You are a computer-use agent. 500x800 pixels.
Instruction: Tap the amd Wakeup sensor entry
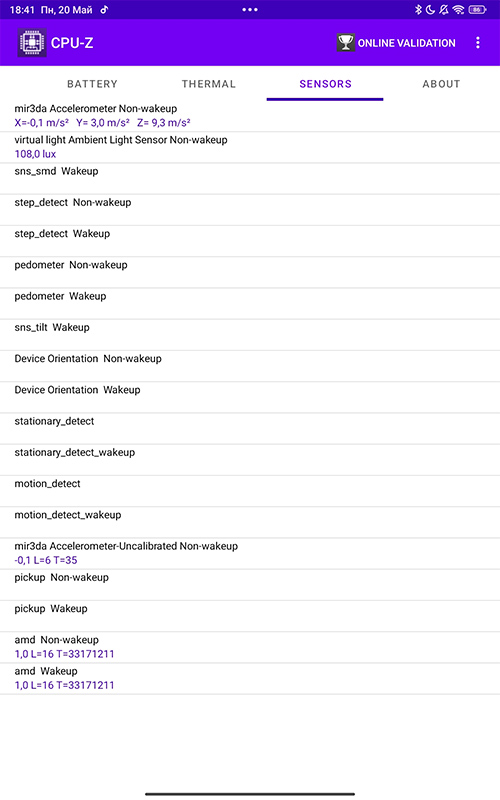[x=250, y=678]
